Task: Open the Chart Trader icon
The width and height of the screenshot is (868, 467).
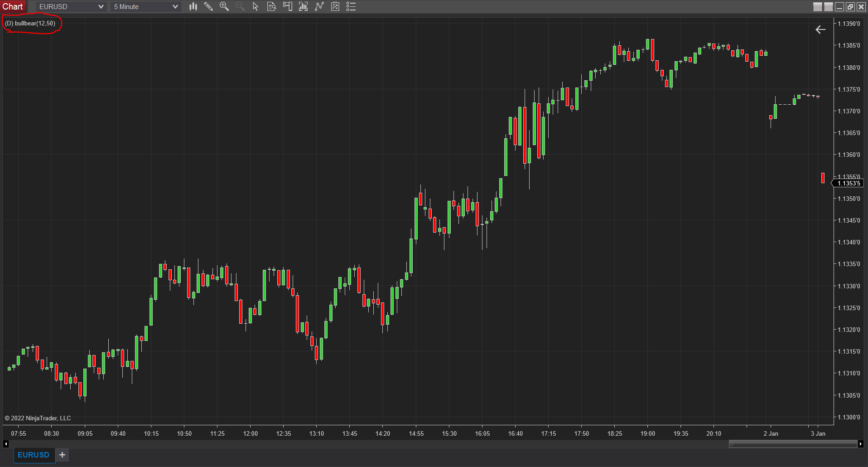Action: pyautogui.click(x=287, y=6)
